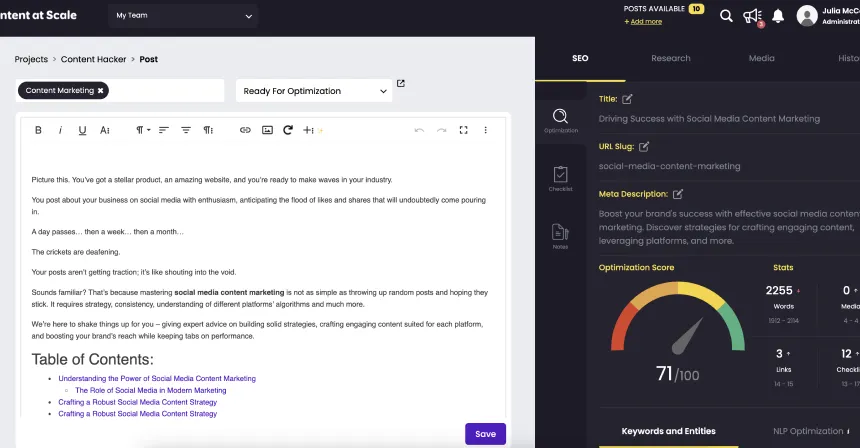The image size is (860, 448).
Task: Click the Save button
Action: [x=485, y=434]
